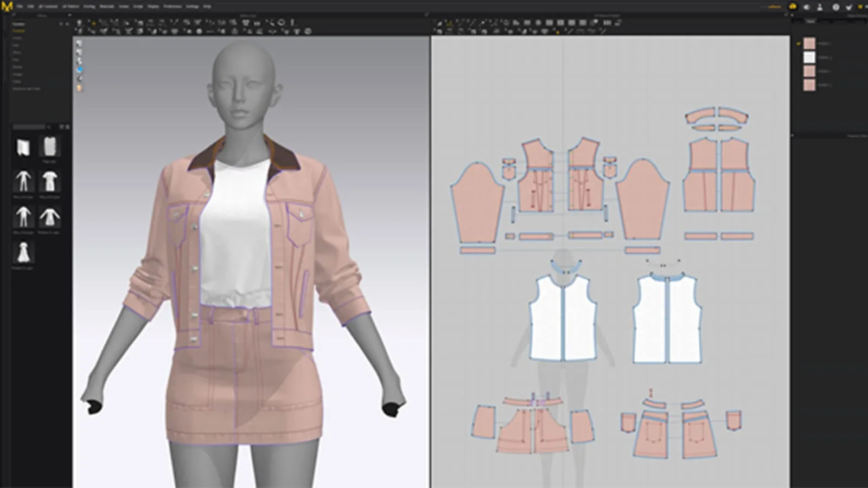Select the last pink fabric swatch in list
Screen dimensions: 868x488
[809, 85]
